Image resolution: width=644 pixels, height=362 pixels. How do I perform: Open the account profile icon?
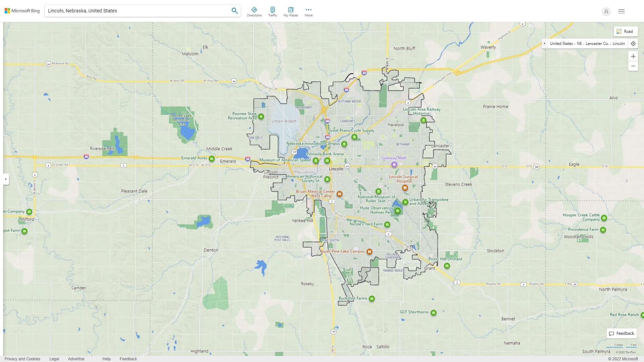pos(606,12)
